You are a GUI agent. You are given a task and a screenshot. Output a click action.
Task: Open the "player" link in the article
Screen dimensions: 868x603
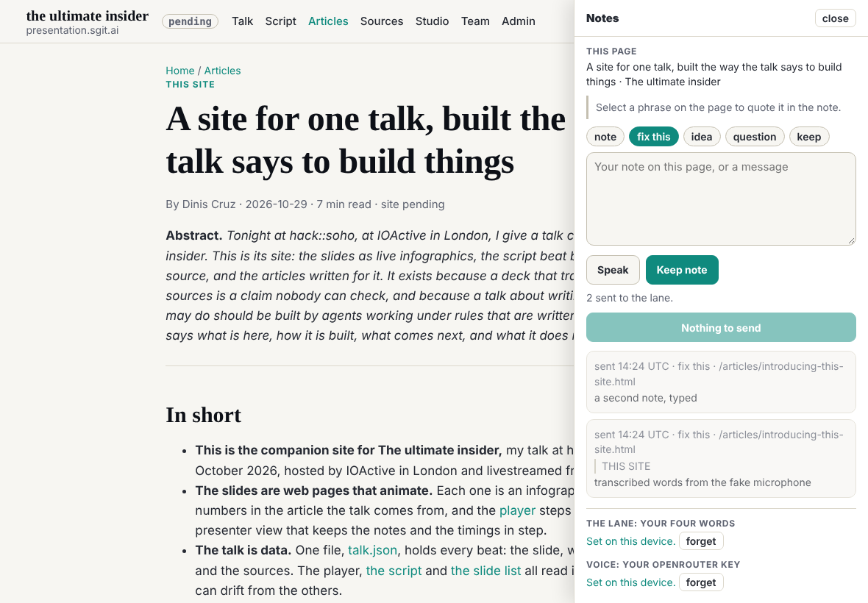click(518, 510)
